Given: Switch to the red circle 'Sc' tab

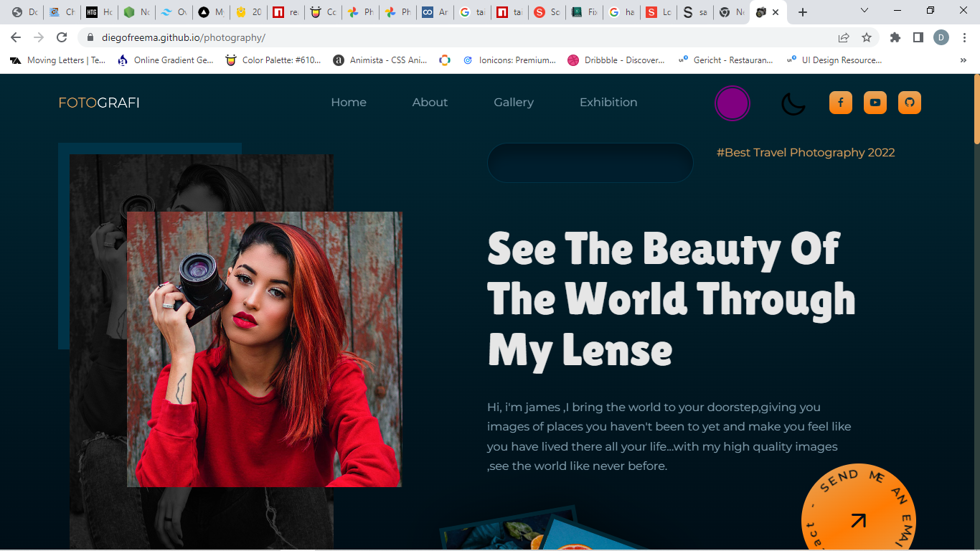Looking at the screenshot, I should point(547,12).
